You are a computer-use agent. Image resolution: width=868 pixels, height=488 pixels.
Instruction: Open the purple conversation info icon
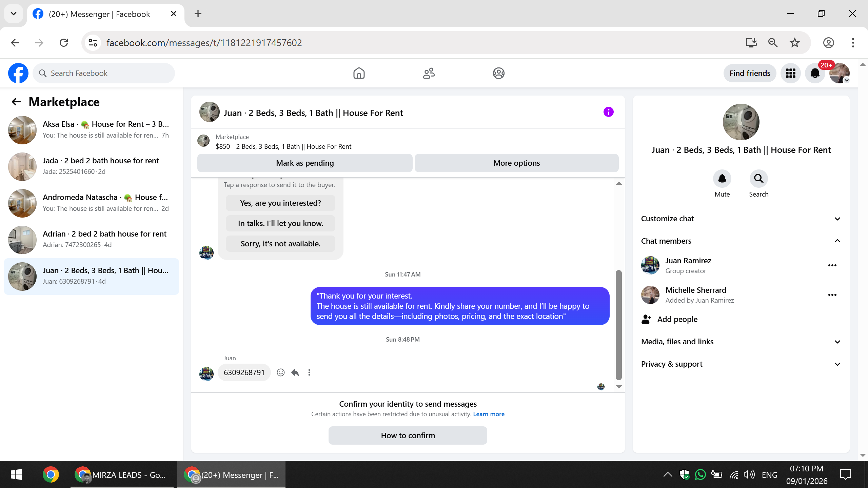[x=608, y=112]
